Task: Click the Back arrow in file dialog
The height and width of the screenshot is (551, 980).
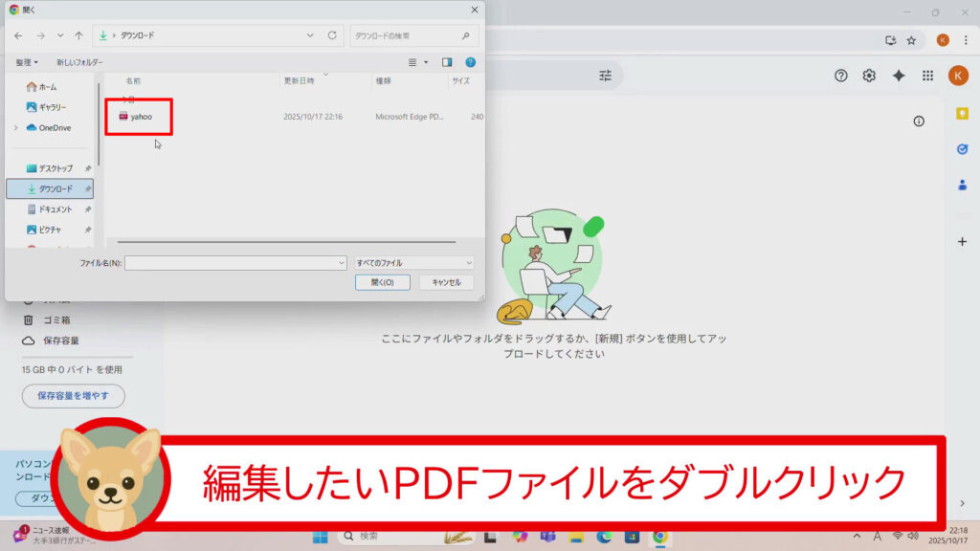Action: tap(18, 35)
